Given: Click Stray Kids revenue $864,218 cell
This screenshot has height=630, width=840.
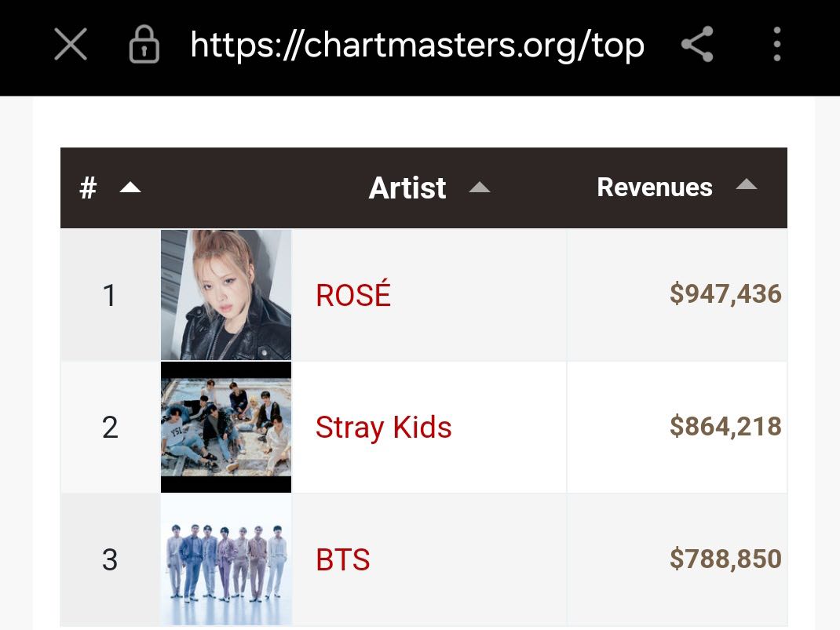Looking at the screenshot, I should [677, 427].
